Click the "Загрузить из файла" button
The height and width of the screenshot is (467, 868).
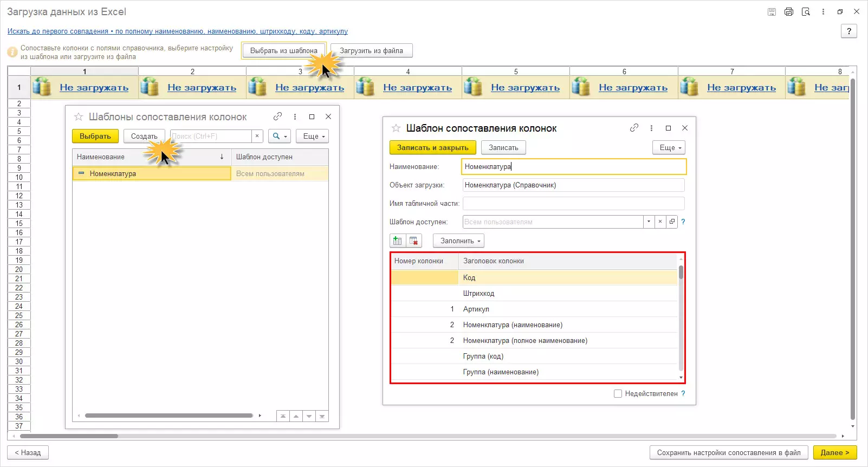click(x=371, y=50)
